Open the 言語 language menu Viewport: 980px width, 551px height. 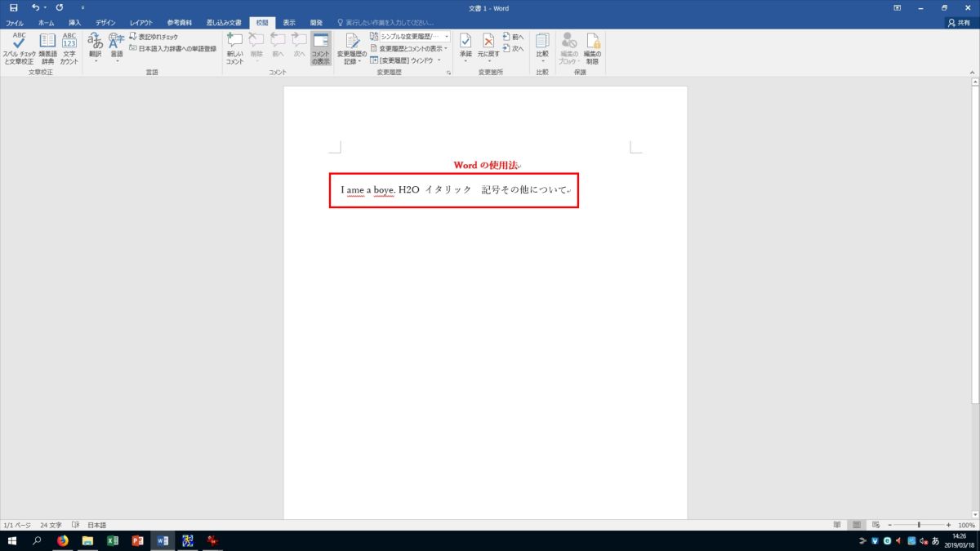coord(117,49)
